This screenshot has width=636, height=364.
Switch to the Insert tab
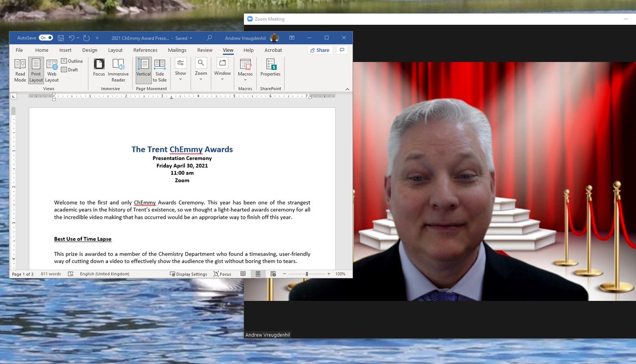65,50
